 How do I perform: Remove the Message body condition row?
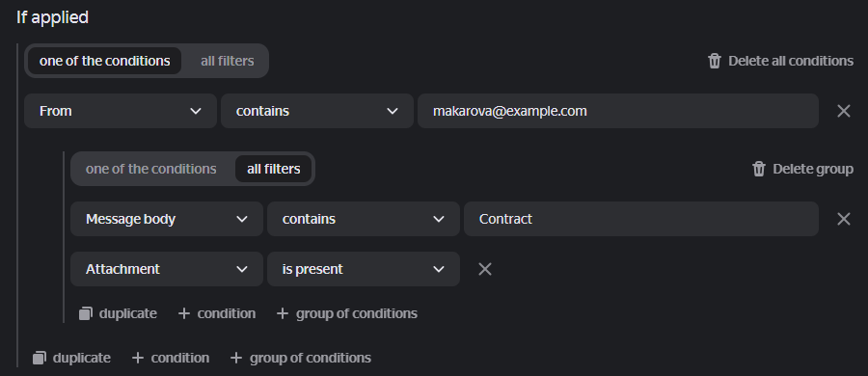click(x=844, y=219)
